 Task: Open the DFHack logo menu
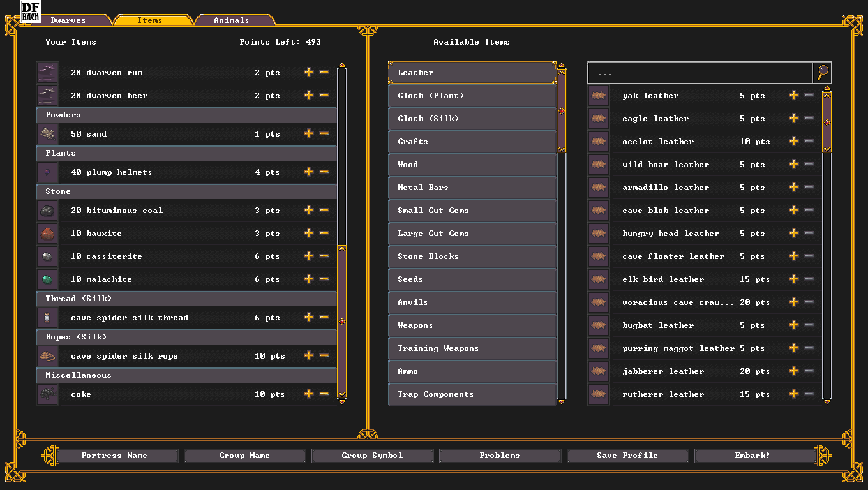coord(31,11)
